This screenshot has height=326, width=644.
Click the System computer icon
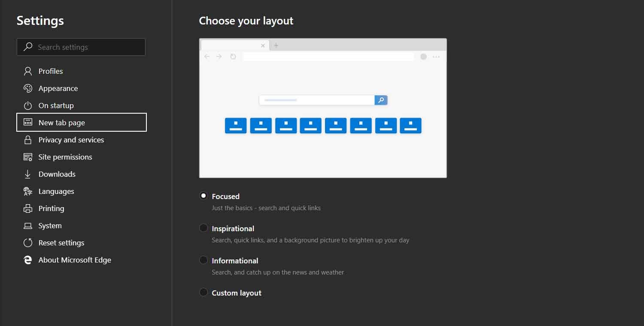[x=28, y=226]
